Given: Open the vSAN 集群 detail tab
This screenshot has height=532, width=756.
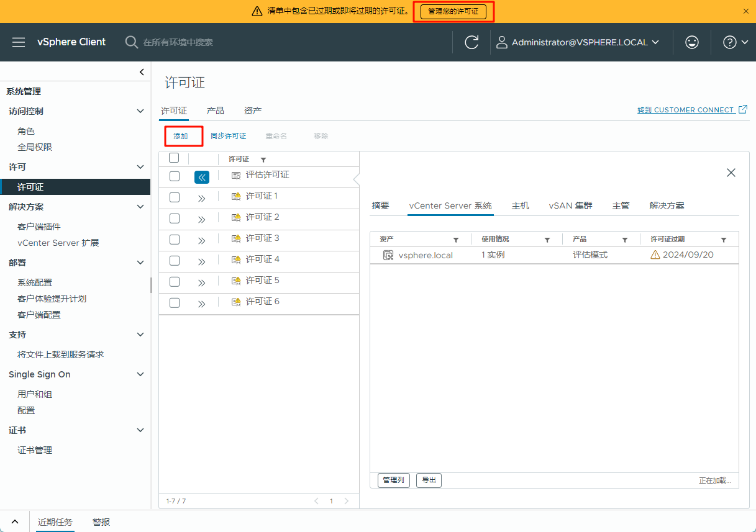Looking at the screenshot, I should 570,205.
